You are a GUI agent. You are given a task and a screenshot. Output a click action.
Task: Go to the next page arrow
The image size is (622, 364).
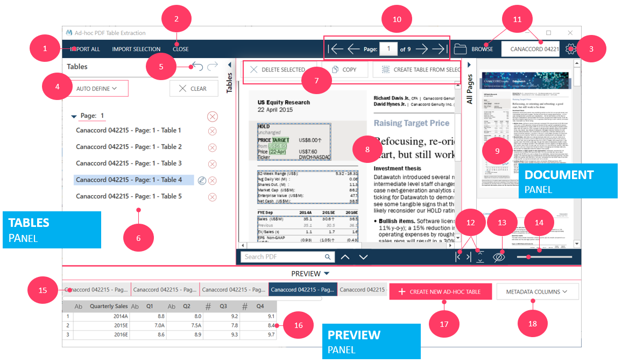point(422,49)
